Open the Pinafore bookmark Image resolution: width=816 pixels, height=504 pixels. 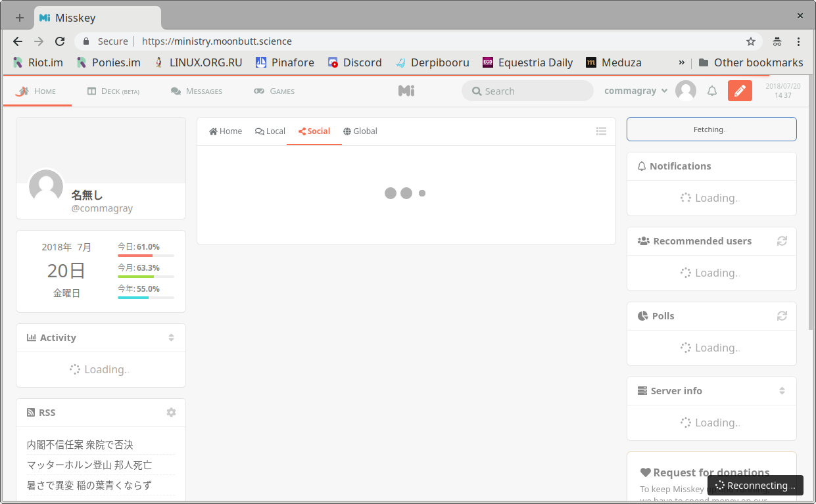coord(285,62)
